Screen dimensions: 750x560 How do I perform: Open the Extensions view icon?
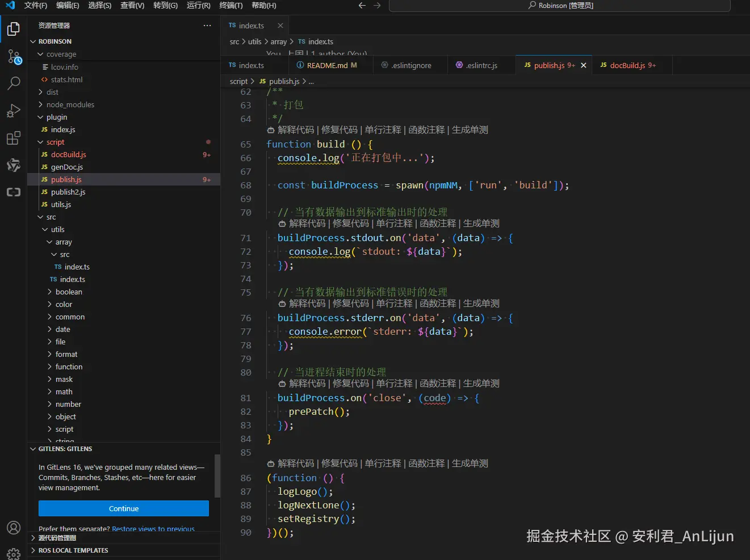(x=14, y=138)
